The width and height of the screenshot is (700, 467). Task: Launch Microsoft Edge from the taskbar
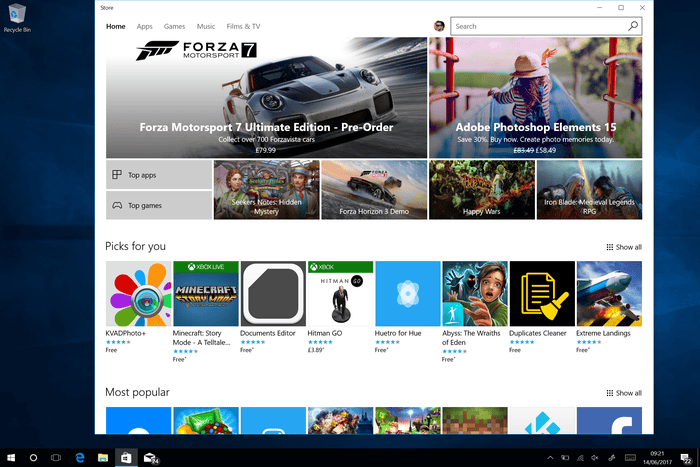tap(78, 457)
